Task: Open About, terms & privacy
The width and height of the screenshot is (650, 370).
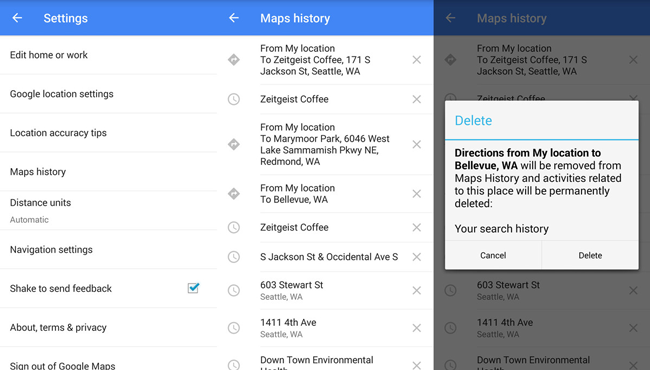Action: [x=108, y=327]
